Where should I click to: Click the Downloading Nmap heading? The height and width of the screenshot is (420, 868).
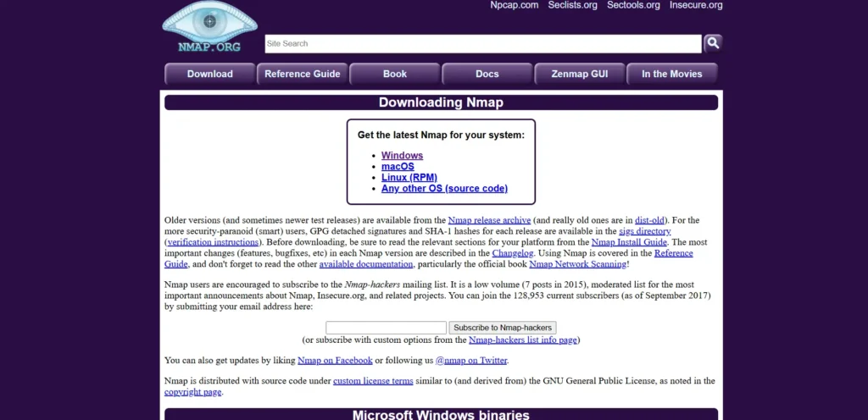(441, 102)
